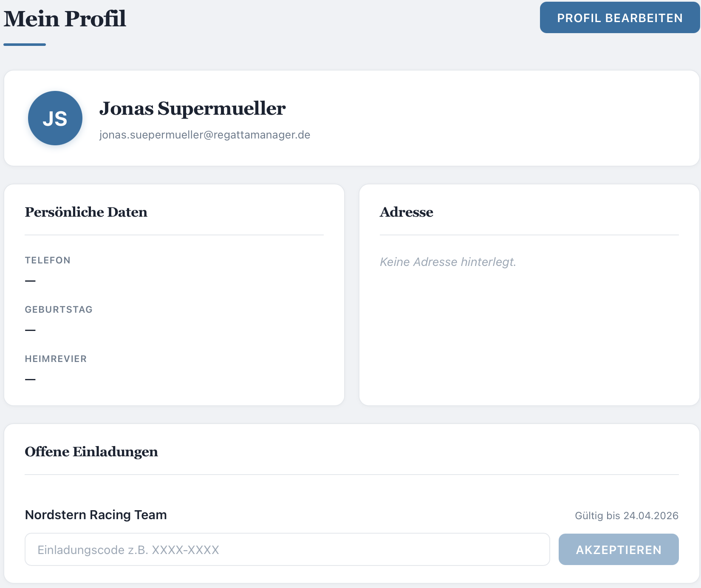Click the Nordstern Racing Team invitation name

click(96, 514)
